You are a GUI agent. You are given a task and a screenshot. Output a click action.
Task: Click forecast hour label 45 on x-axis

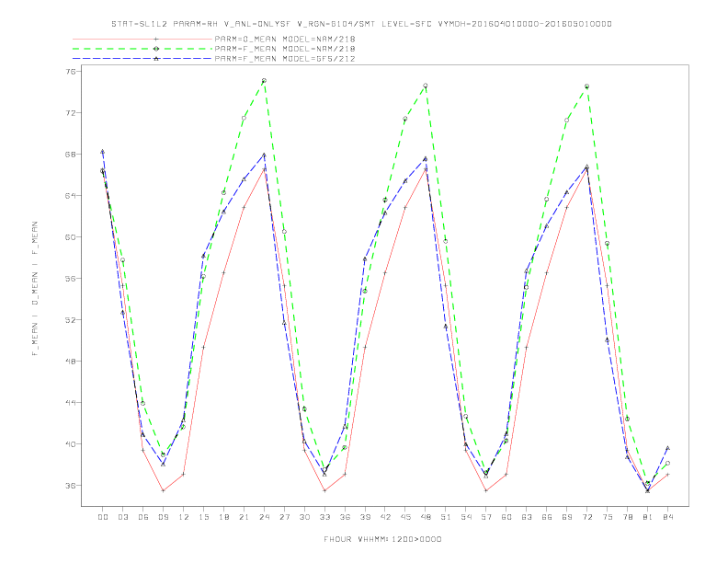pyautogui.click(x=405, y=517)
